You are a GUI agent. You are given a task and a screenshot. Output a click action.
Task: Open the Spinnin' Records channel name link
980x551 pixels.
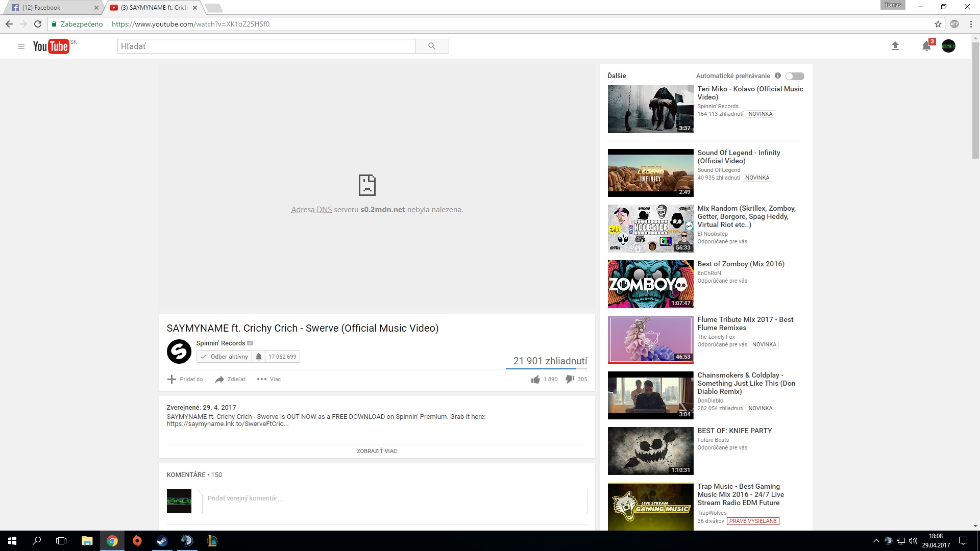pos(220,343)
